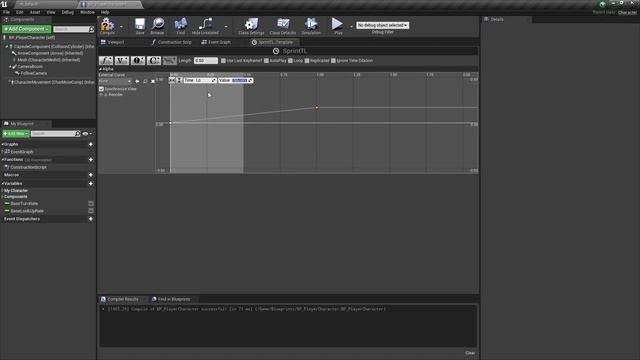Click Add Component button
The width and height of the screenshot is (640, 360).
[x=27, y=29]
